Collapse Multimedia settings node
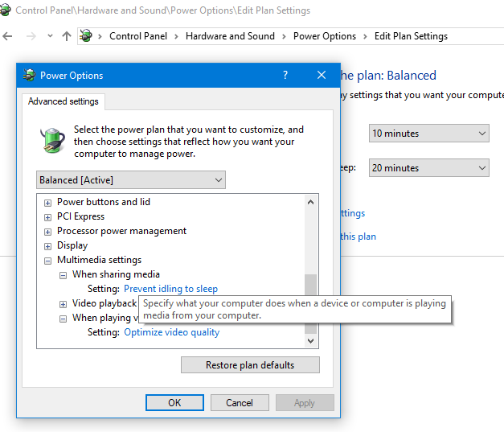Screen dimensions: 504x432 pos(47,261)
